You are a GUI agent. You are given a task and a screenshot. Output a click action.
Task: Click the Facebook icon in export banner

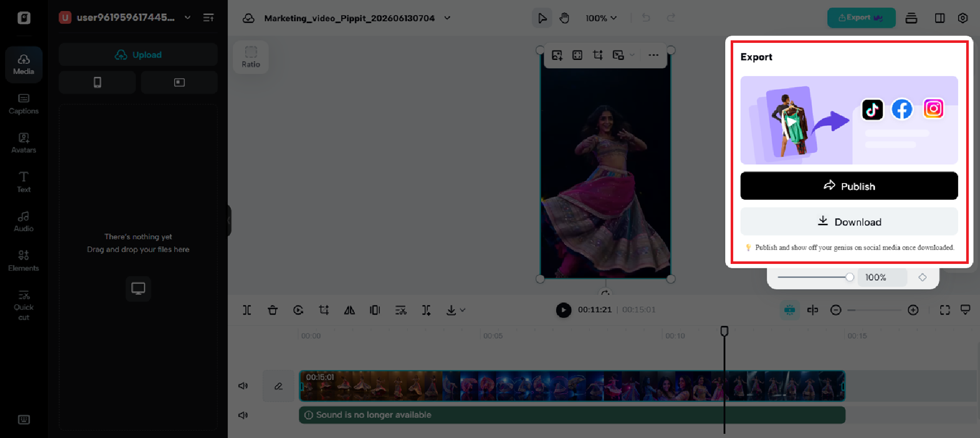coord(902,109)
